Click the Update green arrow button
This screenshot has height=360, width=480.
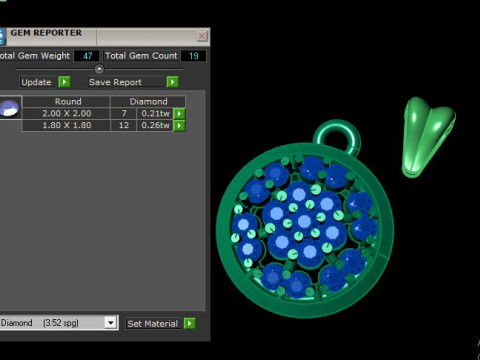pos(64,82)
